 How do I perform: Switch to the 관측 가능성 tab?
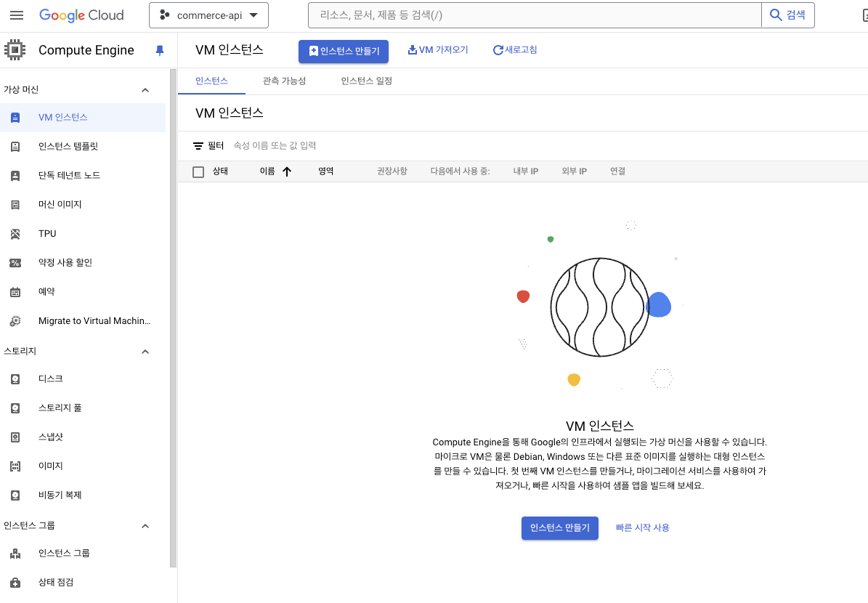(284, 81)
